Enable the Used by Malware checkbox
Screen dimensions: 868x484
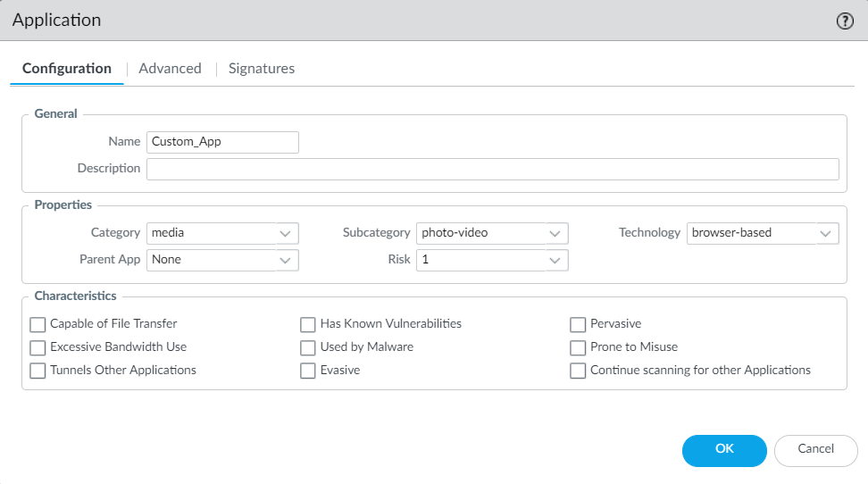308,347
